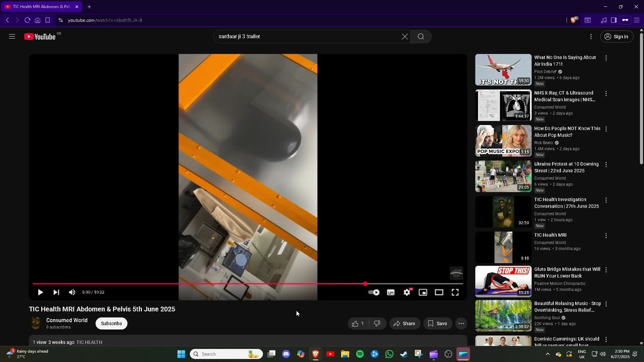Viewport: 644px width, 362px height.
Task: Open options for the Air India 171 video
Action: pos(606,58)
